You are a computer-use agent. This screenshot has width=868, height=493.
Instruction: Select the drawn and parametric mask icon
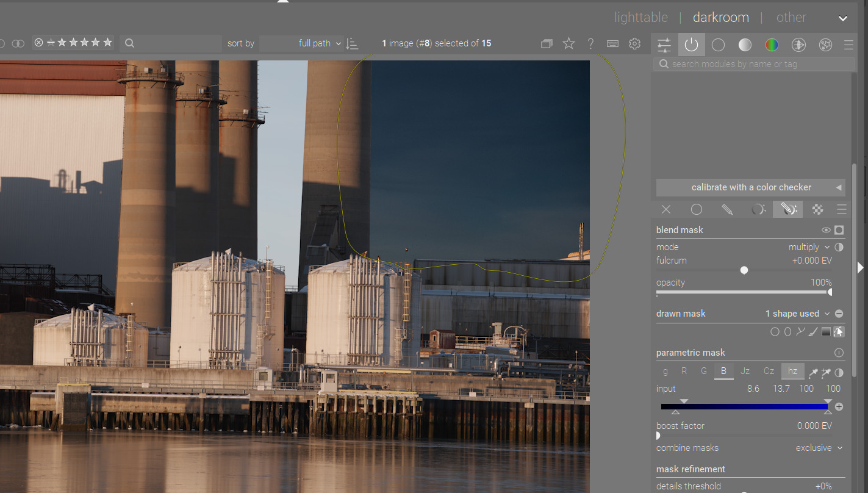point(787,209)
